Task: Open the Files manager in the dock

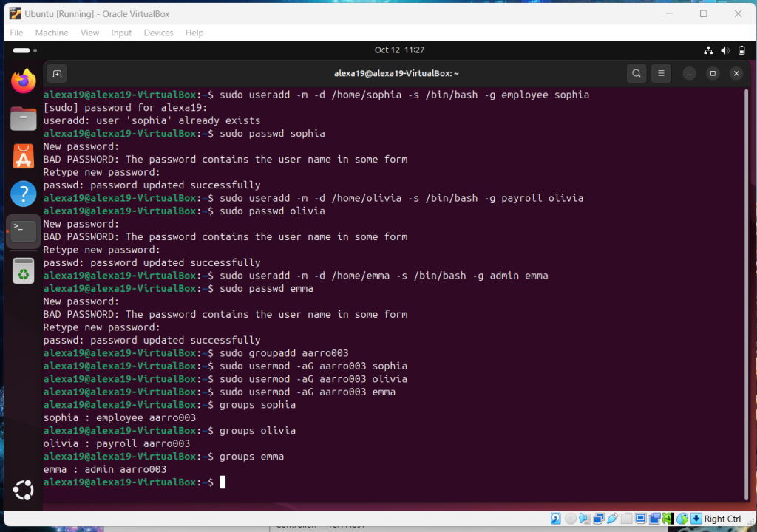Action: point(24,118)
